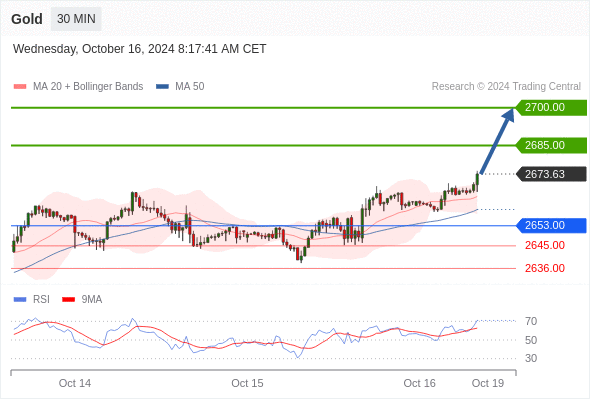This screenshot has width=590, height=400.
Task: Click the RSI legend blue swatch
Action: (20, 300)
